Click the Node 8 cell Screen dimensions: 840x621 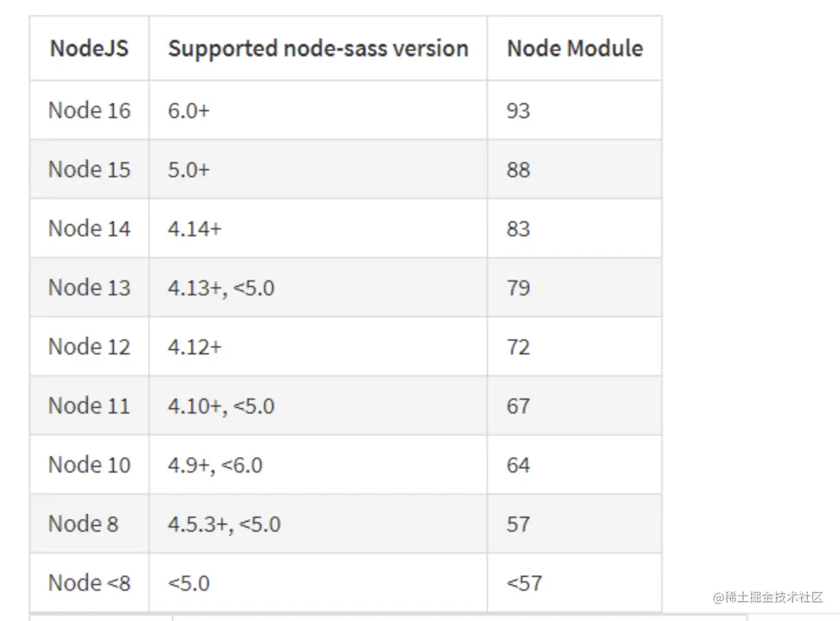83,524
